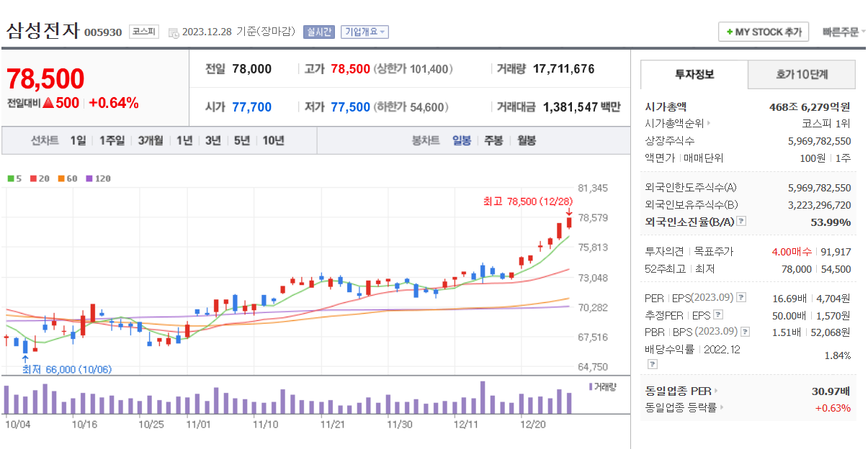
Task: Open help icon next to PER EPS(2023.09)
Action: pos(742,297)
